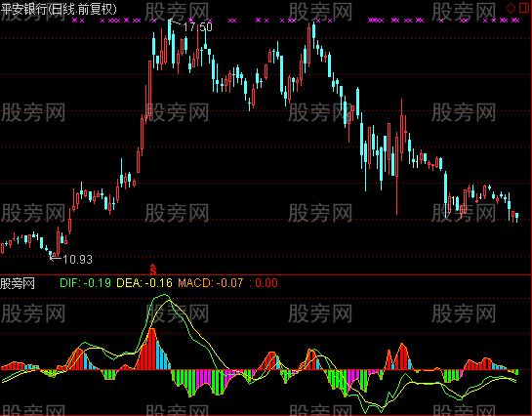Click the DIF: -0.19 indicator value
The width and height of the screenshot is (532, 416).
pos(86,283)
